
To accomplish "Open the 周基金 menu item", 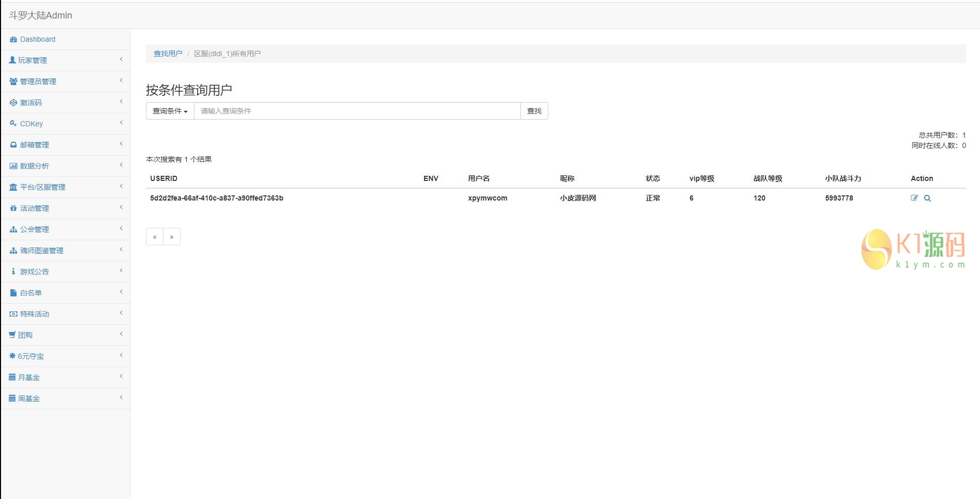I will (66, 398).
